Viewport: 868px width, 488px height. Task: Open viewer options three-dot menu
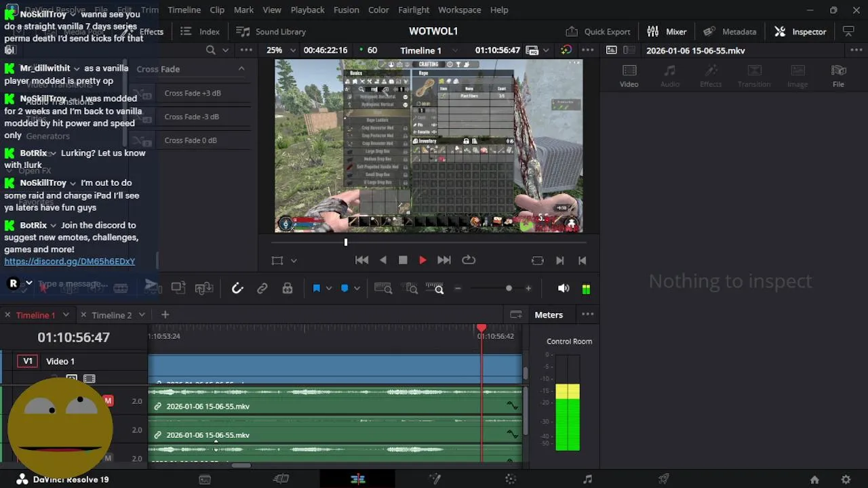point(588,50)
